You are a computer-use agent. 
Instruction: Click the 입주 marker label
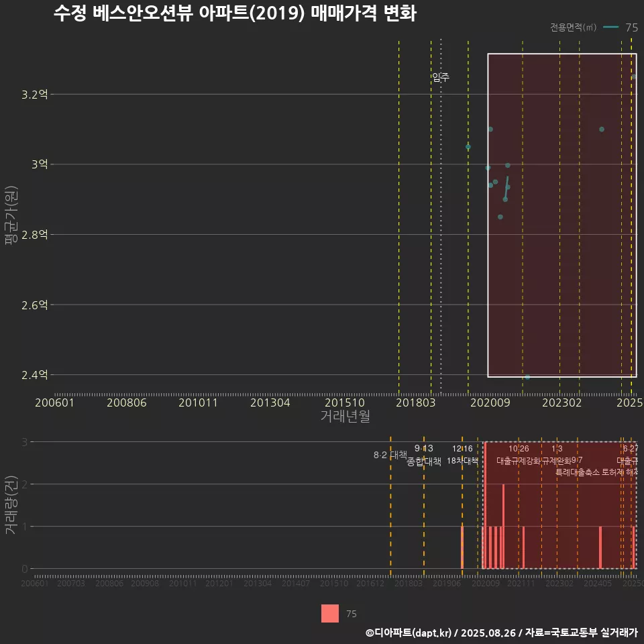[442, 76]
